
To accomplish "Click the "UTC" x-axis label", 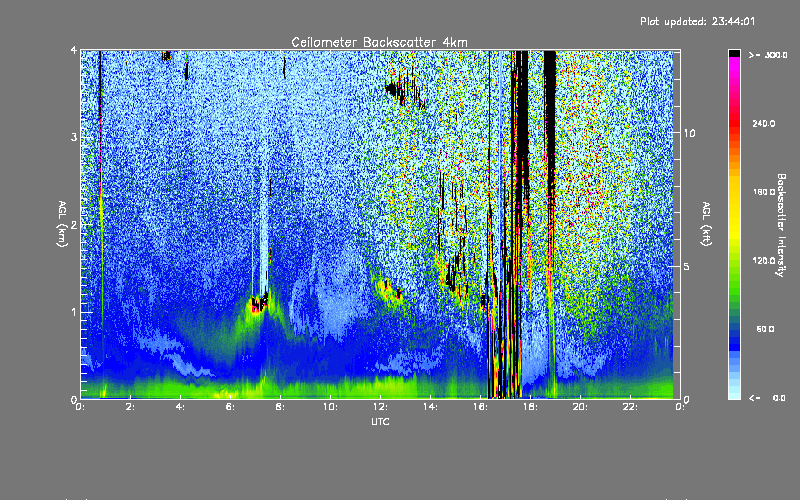I will click(x=380, y=421).
